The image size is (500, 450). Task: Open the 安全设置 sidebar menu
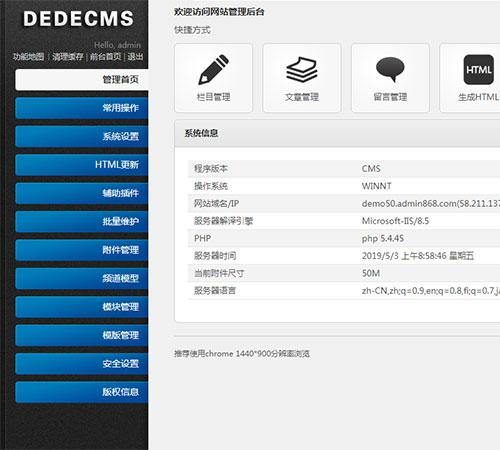(82, 364)
